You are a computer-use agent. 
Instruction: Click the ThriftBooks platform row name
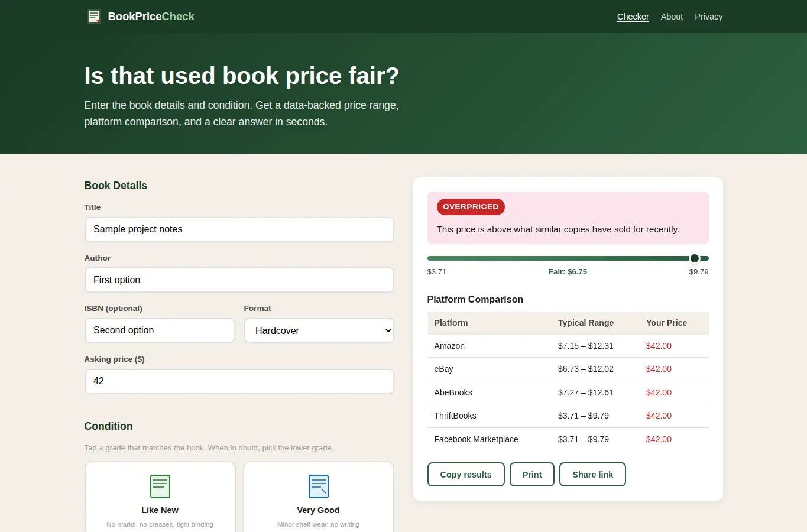(455, 416)
